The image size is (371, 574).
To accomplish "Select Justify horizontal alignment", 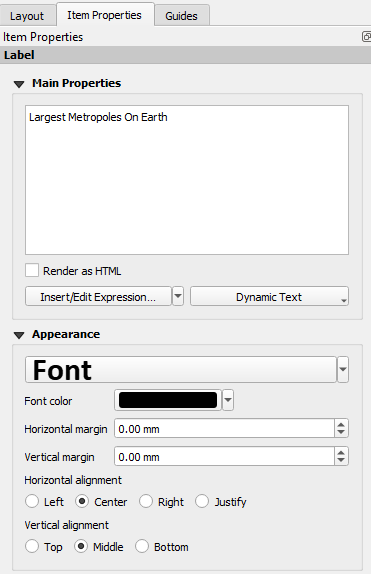I will 202,501.
